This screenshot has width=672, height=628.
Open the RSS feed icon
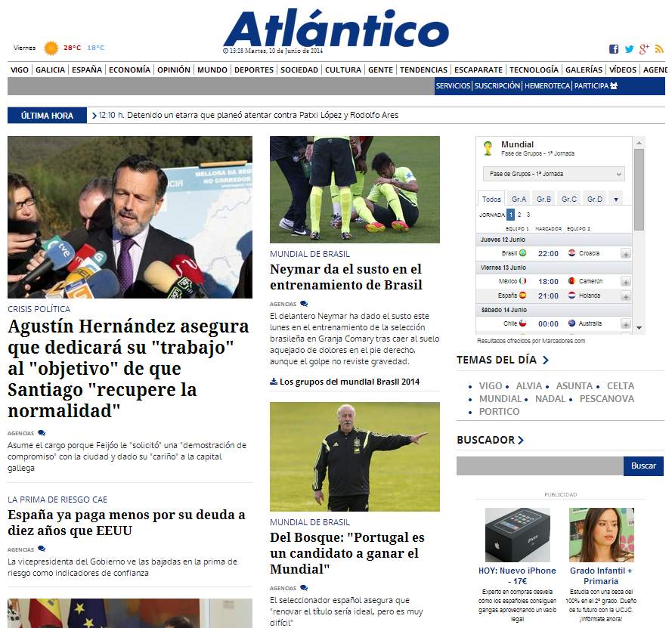click(x=659, y=49)
